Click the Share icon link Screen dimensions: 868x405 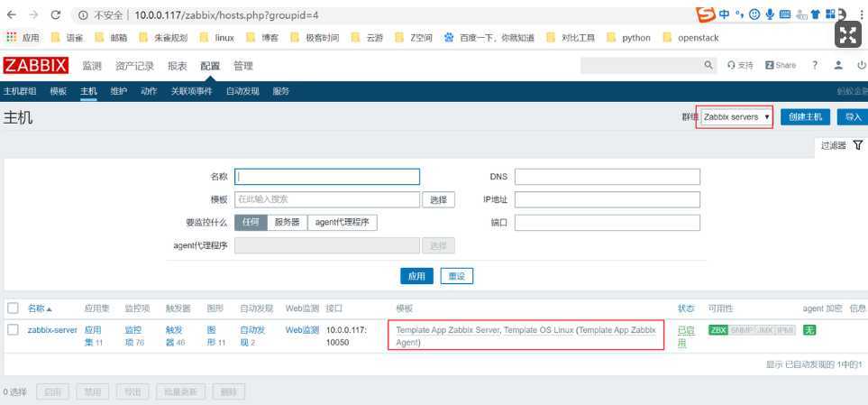(x=780, y=65)
